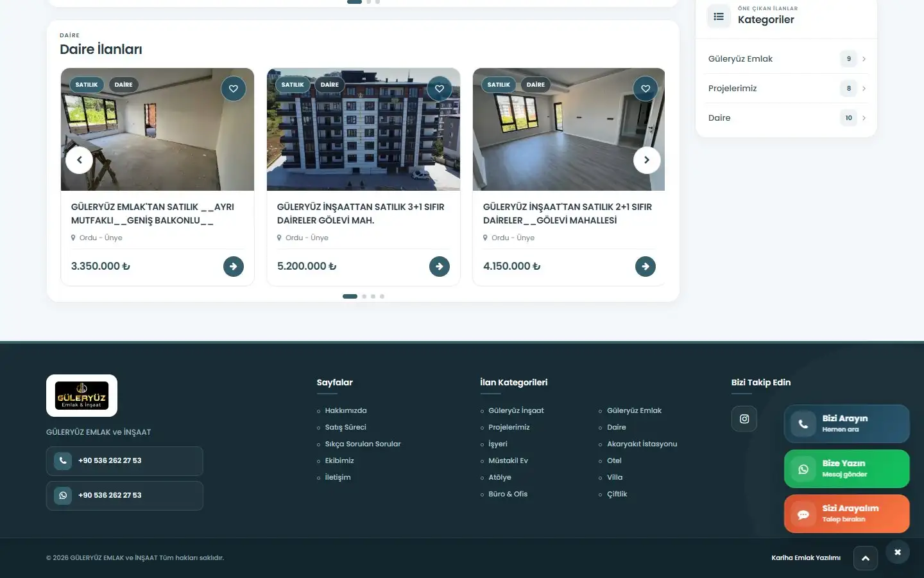Open the Akaryakıt İstasyonu category link

click(x=642, y=444)
